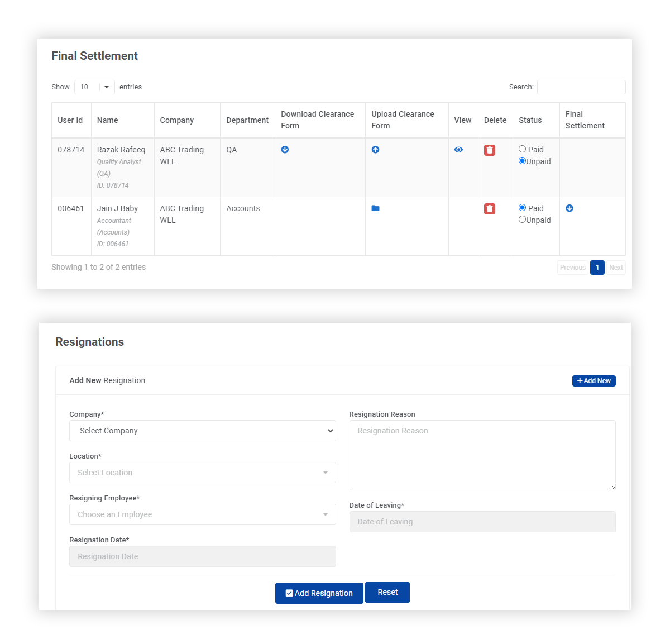Submit using the Add Resignation button

point(319,593)
